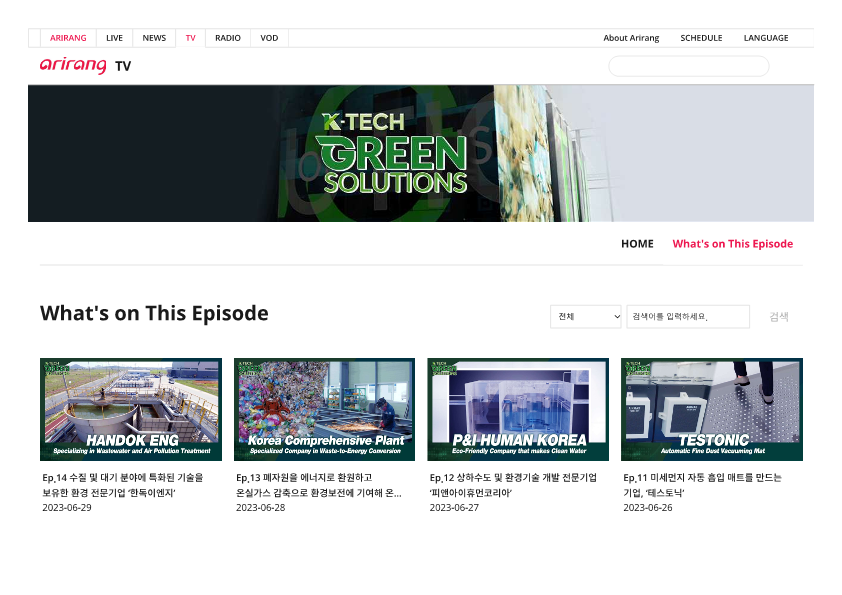Click the date 2023-06-26
This screenshot has width=842, height=595.
tap(648, 507)
